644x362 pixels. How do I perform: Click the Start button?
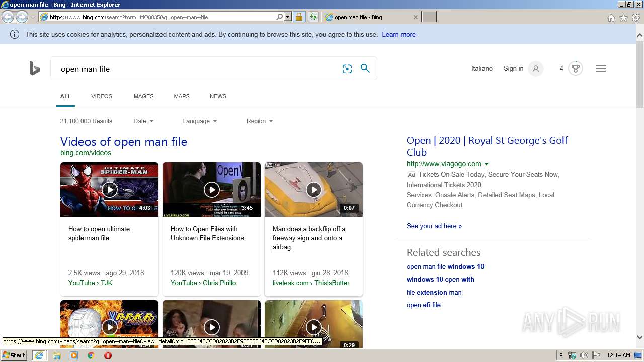pyautogui.click(x=14, y=355)
